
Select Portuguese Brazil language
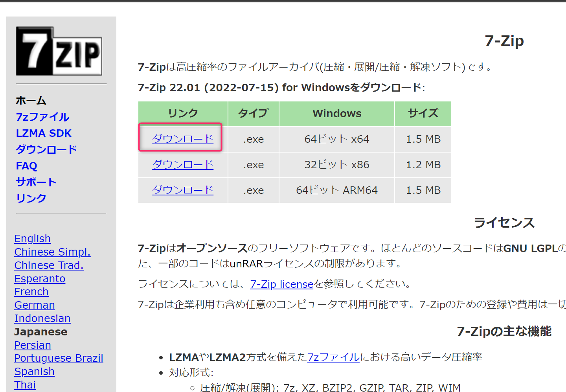click(59, 358)
